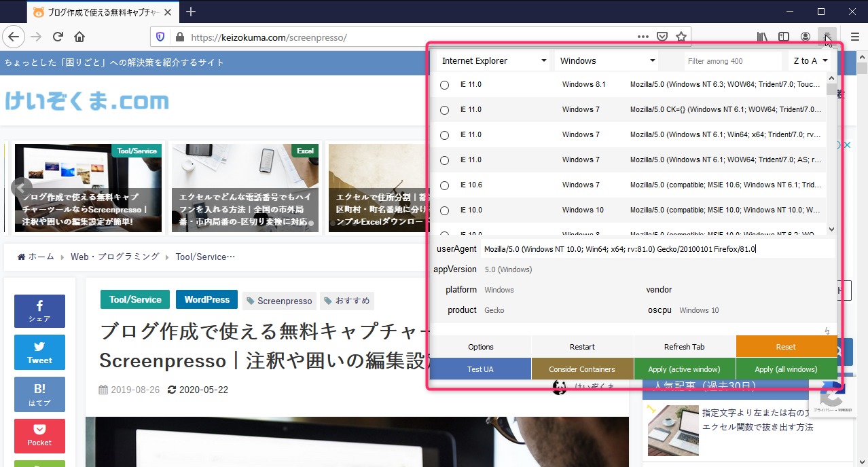The image size is (868, 467).
Task: Click the green Tool/Service category tag
Action: 135,299
